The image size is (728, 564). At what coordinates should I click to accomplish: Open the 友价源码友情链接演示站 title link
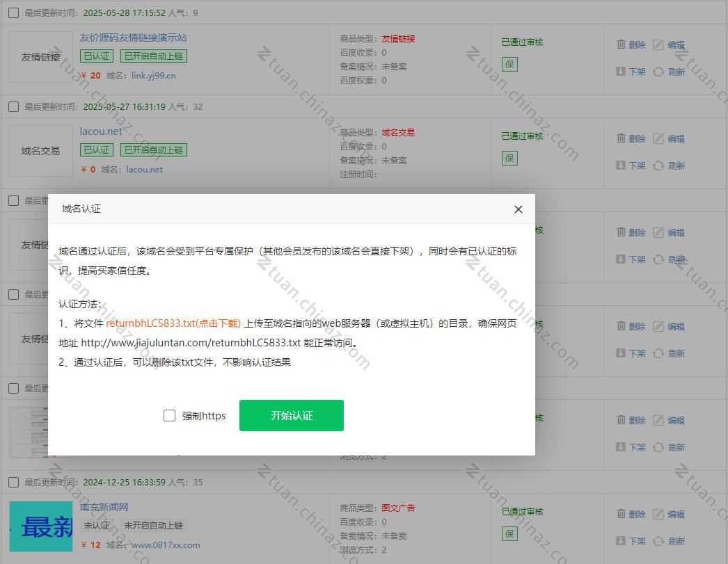click(133, 38)
